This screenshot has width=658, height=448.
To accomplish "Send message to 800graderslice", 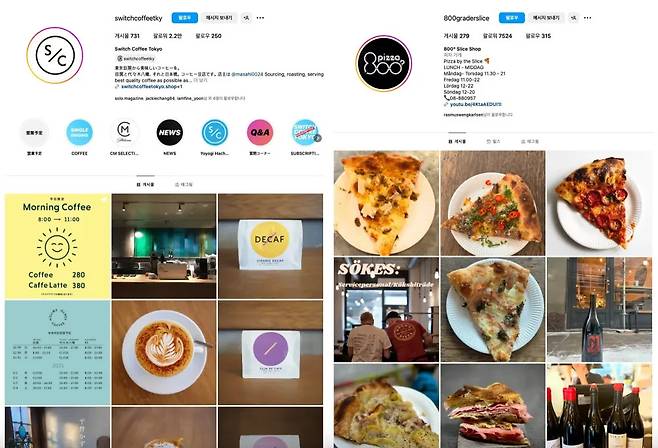I will 546,18.
